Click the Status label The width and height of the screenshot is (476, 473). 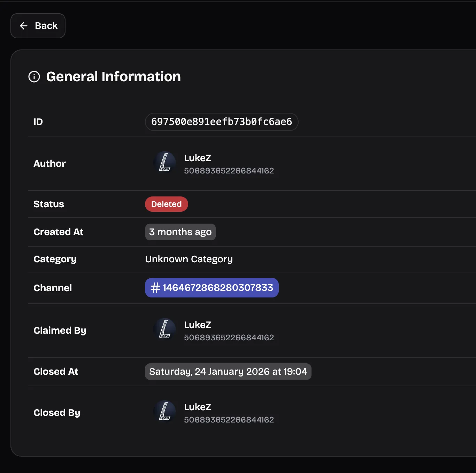tap(49, 204)
